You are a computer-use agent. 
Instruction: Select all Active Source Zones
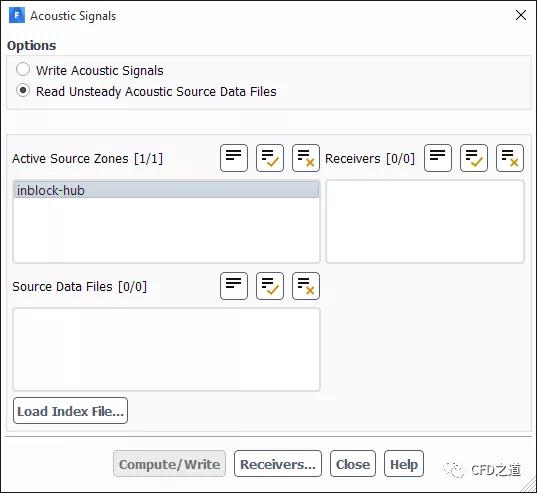pos(270,158)
